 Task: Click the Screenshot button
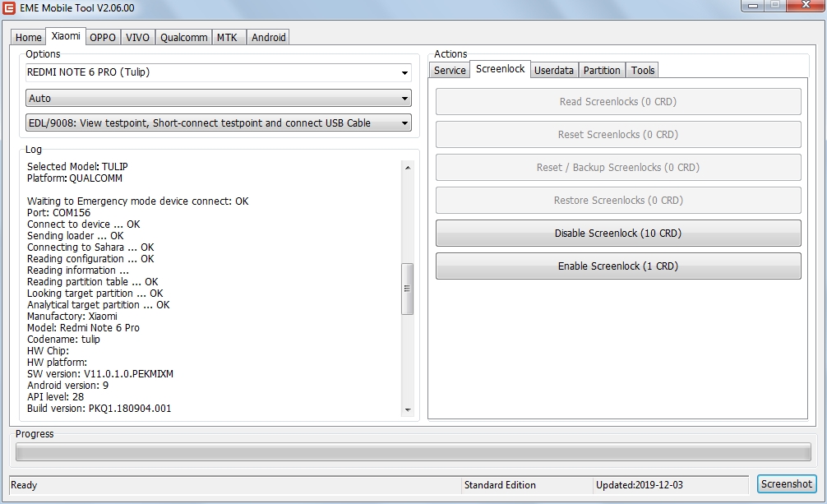click(x=787, y=484)
